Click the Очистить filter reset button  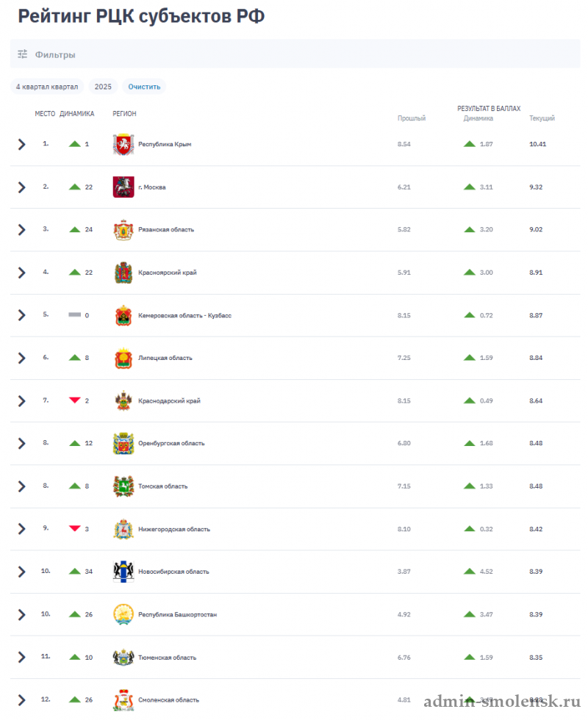(x=144, y=87)
